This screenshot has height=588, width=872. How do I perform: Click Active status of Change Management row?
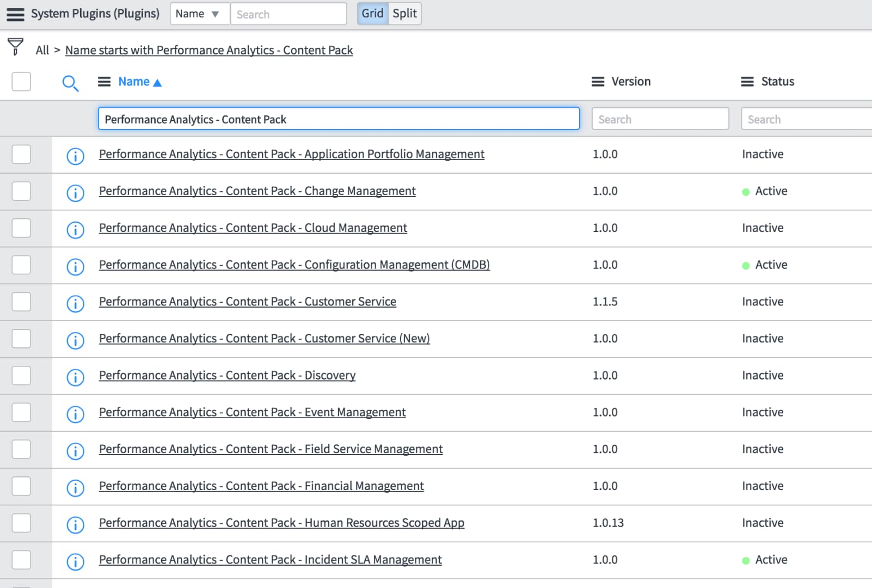click(771, 191)
